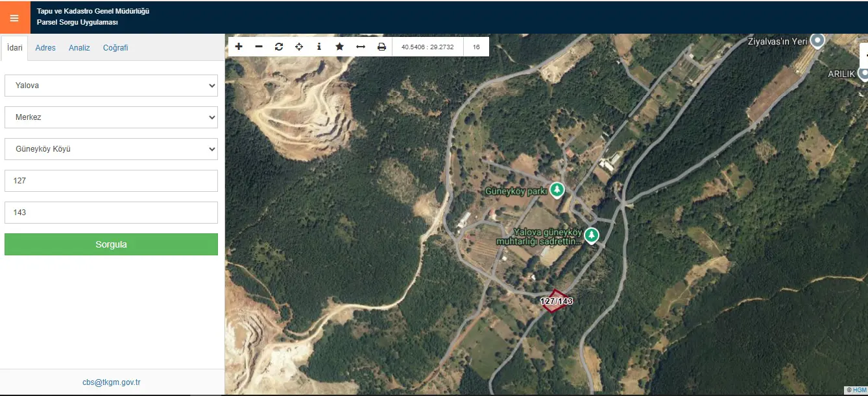
Task: Click the Tapu ve Kadastro Genel Müdürlüğü title
Action: [x=93, y=11]
